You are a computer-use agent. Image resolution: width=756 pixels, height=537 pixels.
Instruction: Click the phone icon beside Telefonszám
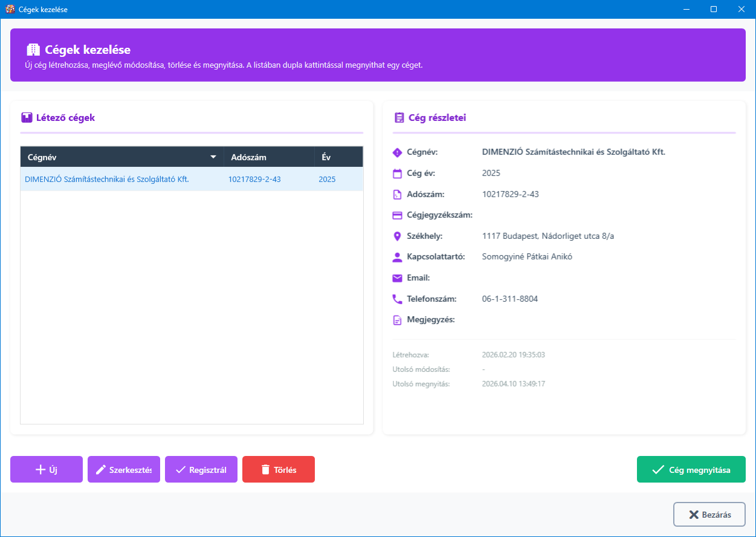pyautogui.click(x=397, y=299)
